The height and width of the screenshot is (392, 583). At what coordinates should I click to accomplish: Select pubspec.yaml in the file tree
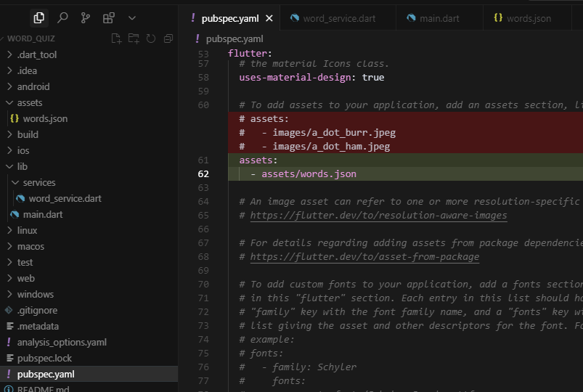pos(89,374)
